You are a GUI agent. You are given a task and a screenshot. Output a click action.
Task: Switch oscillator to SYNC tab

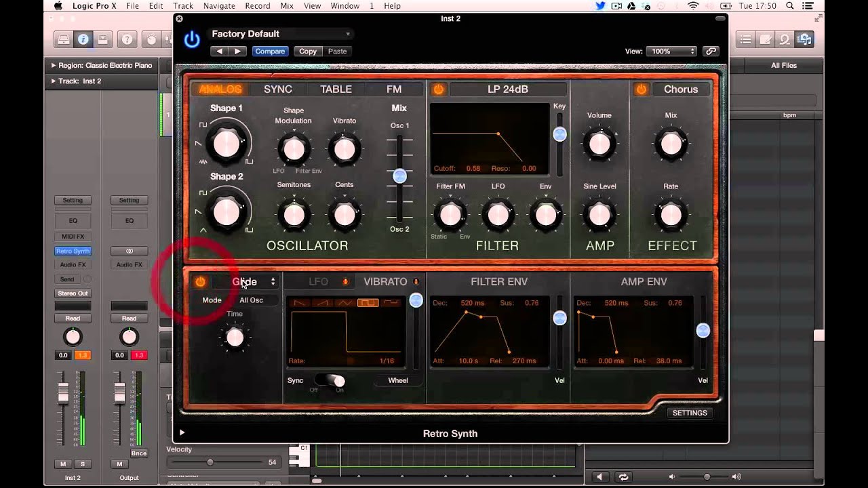tap(278, 89)
